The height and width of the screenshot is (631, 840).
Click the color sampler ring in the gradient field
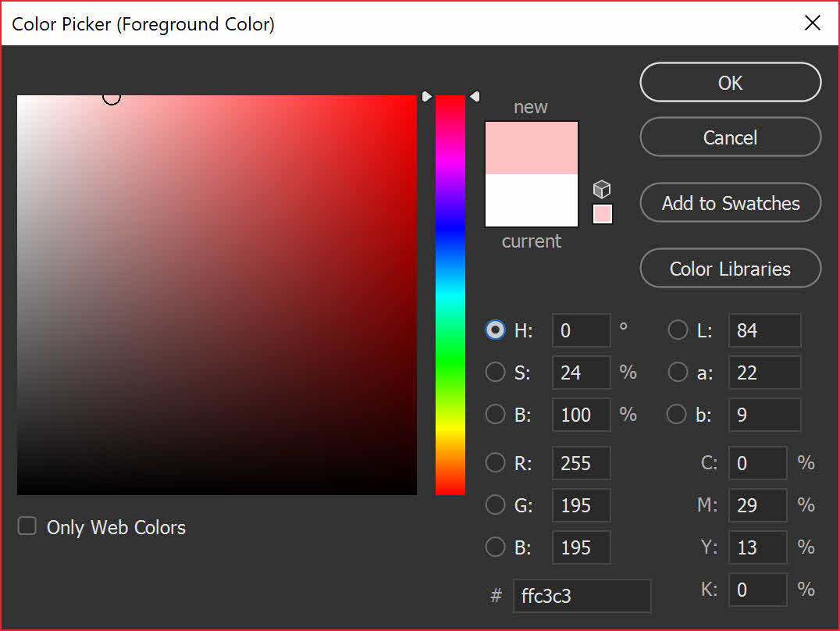(x=112, y=97)
